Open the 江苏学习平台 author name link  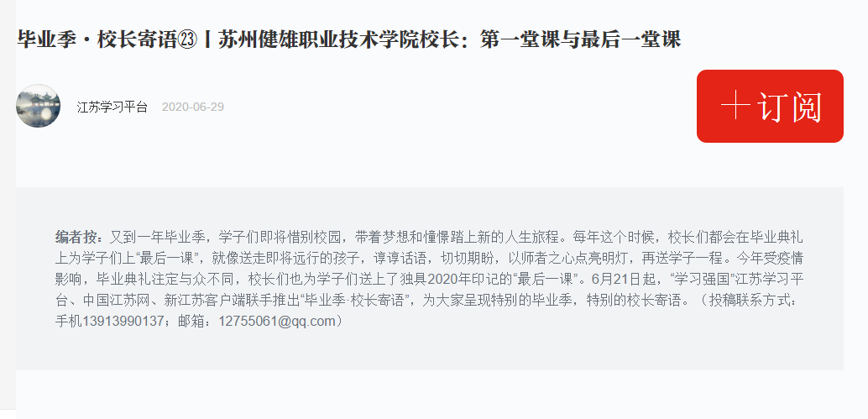pos(112,107)
